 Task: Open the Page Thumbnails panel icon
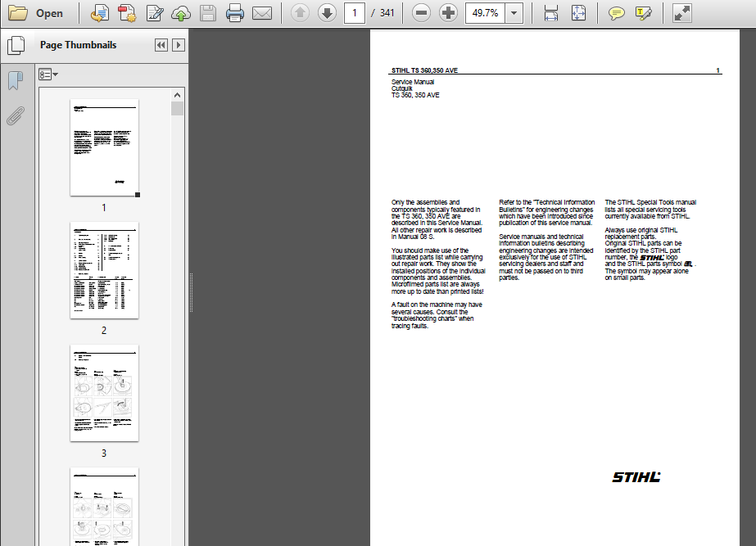click(x=16, y=45)
